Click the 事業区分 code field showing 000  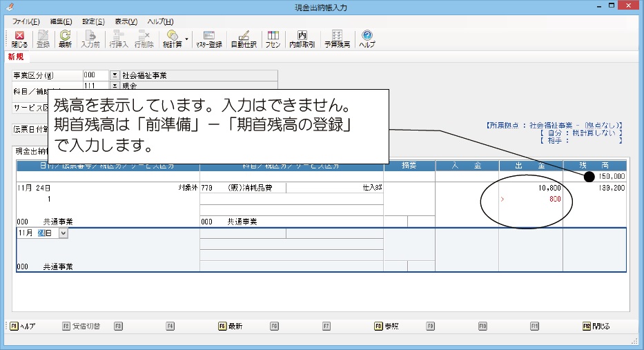95,75
